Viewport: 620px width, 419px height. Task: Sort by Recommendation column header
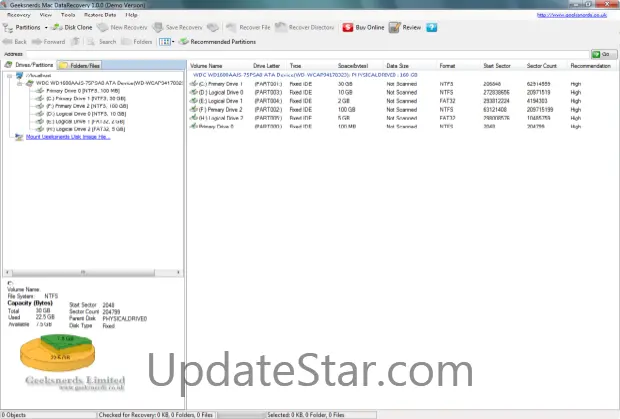(591, 66)
